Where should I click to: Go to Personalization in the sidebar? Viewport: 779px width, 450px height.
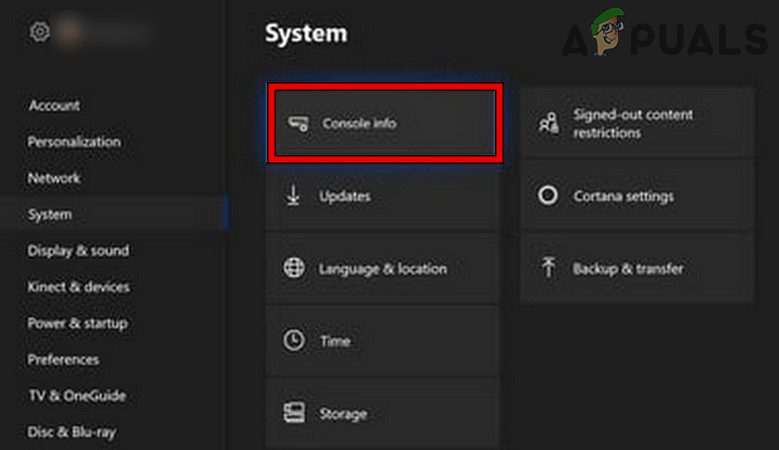74,142
